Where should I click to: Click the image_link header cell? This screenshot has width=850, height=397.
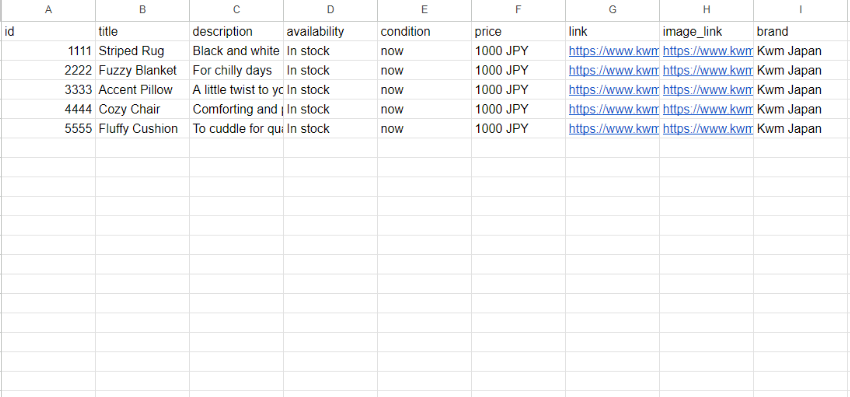(x=706, y=31)
